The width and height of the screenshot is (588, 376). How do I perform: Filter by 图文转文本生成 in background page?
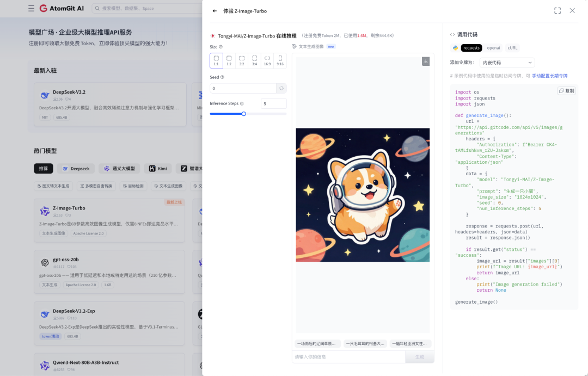(53, 186)
